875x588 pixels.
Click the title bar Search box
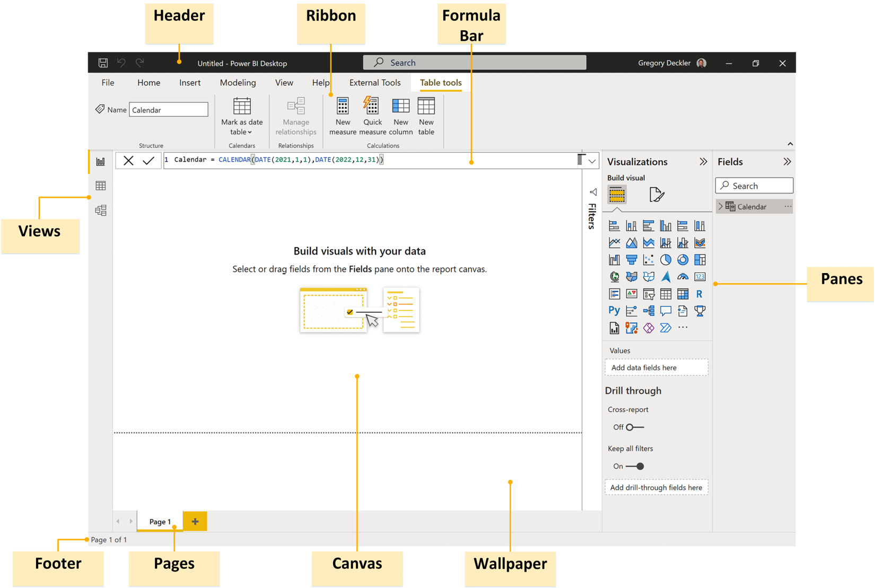tap(475, 63)
